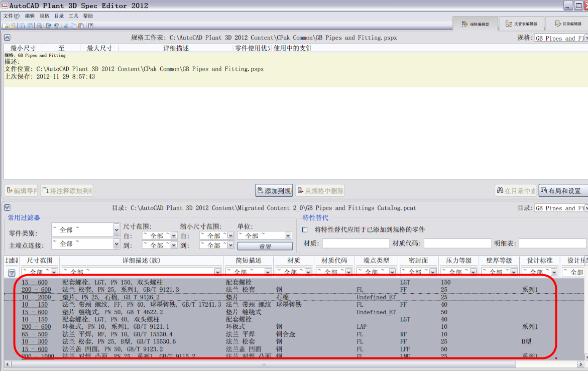Select row 配套螺栓, LGT, PN 150, 双头螺柱
The image size is (588, 371).
point(294,282)
